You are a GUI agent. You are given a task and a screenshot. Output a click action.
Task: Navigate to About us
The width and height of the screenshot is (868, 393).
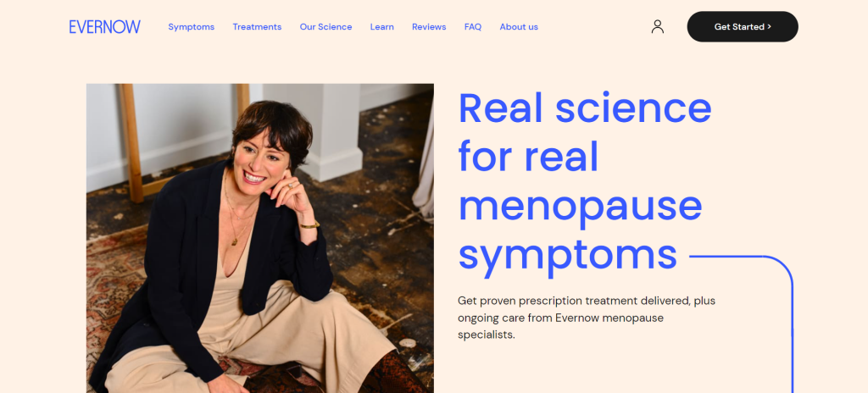pyautogui.click(x=519, y=26)
